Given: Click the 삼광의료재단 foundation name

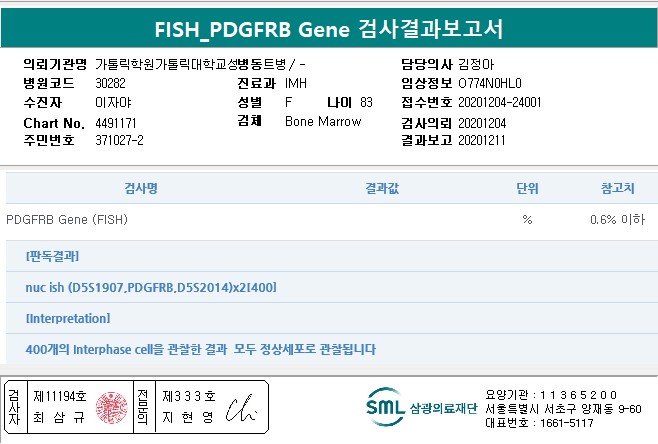Looking at the screenshot, I should point(440,408).
